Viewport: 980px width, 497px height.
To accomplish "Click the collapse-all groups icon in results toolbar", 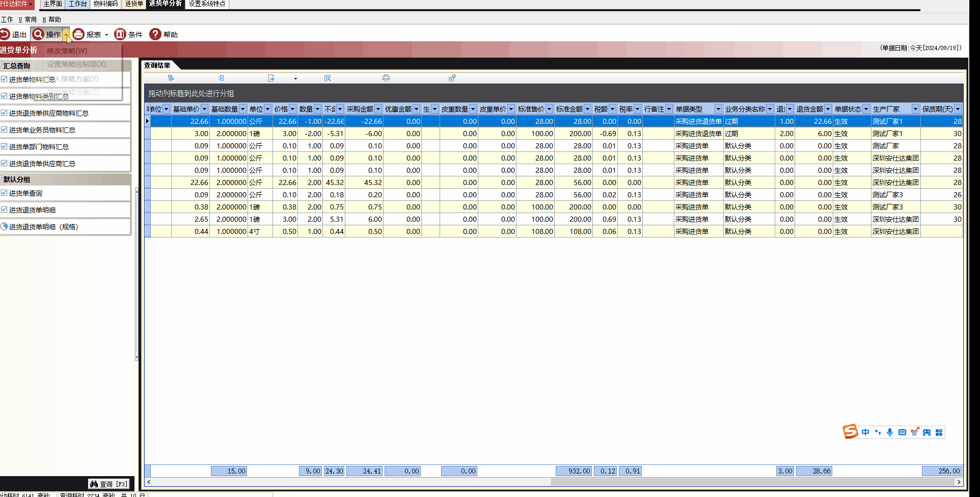I will click(x=221, y=78).
